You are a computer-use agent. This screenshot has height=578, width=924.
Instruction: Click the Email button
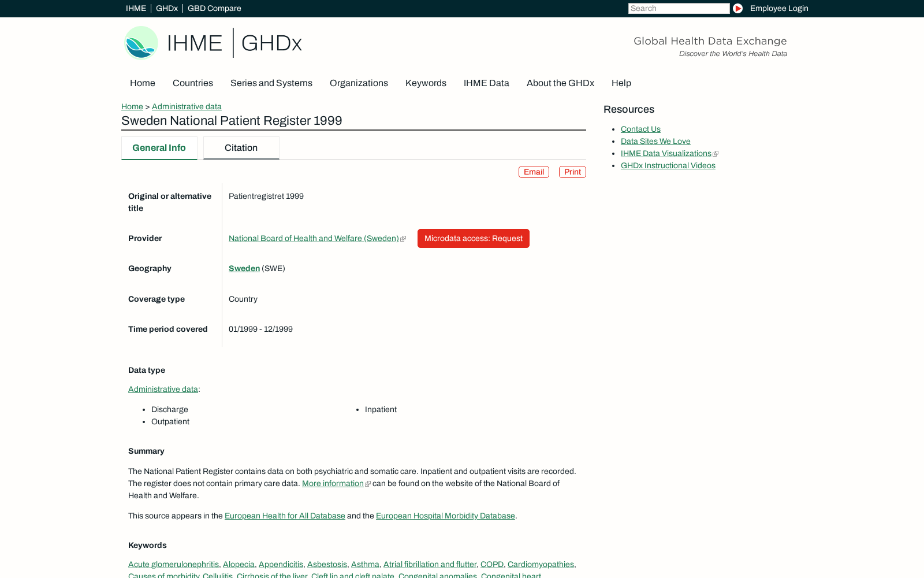[x=534, y=172]
